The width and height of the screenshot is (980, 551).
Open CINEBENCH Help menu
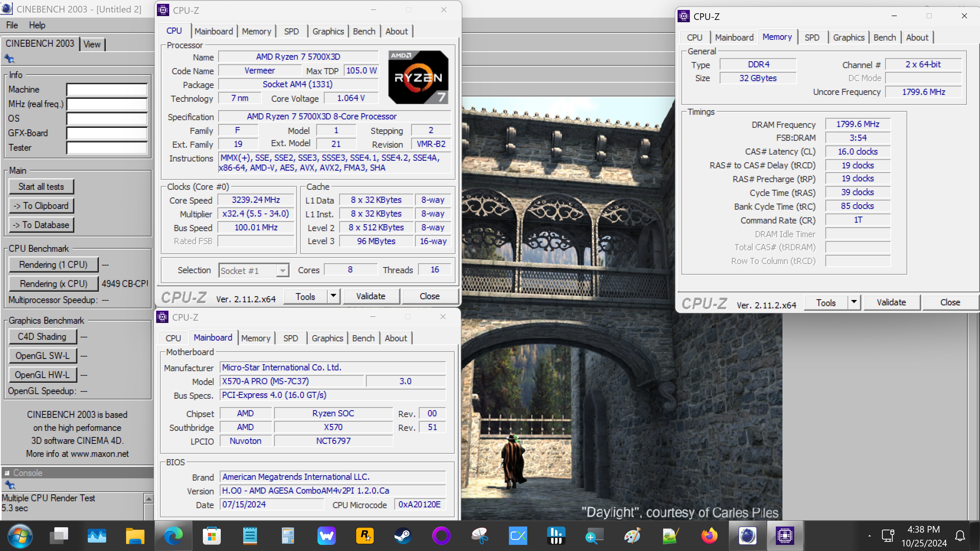pos(37,25)
